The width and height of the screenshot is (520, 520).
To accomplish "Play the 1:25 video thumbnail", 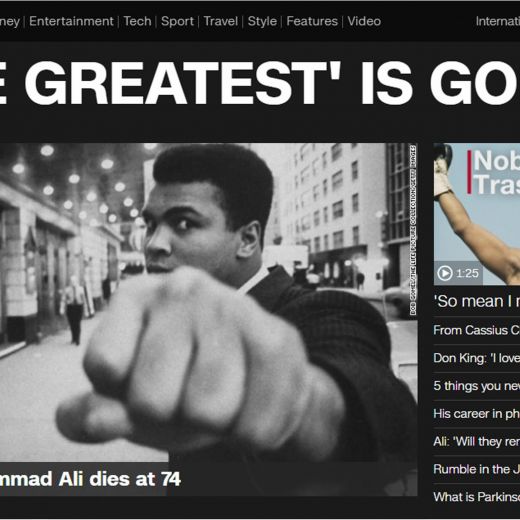I will pos(458,273).
